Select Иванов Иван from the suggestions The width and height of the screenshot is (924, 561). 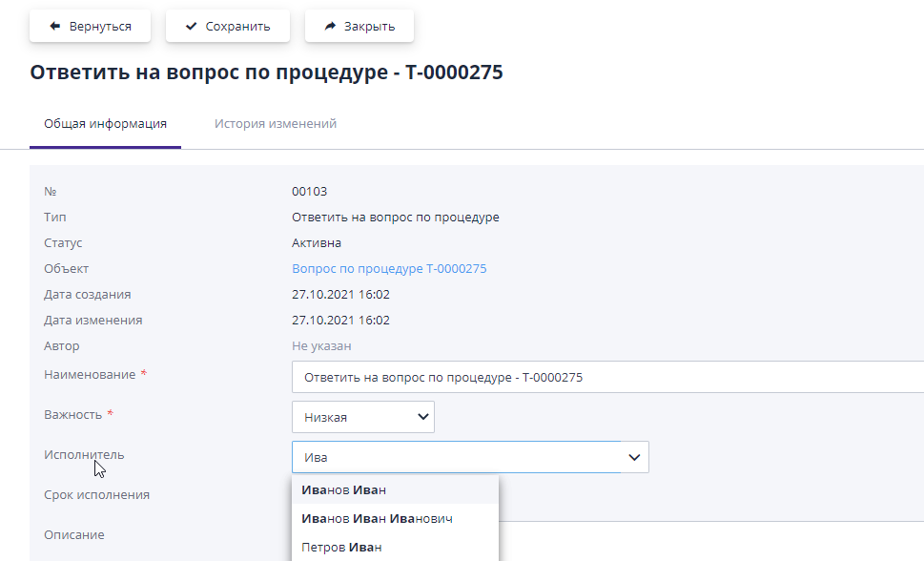coord(343,489)
